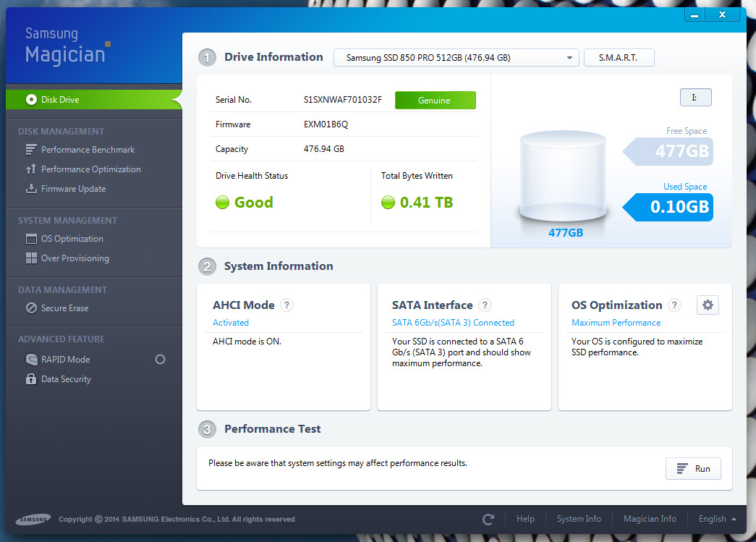
Task: Run the performance test
Action: click(x=693, y=469)
